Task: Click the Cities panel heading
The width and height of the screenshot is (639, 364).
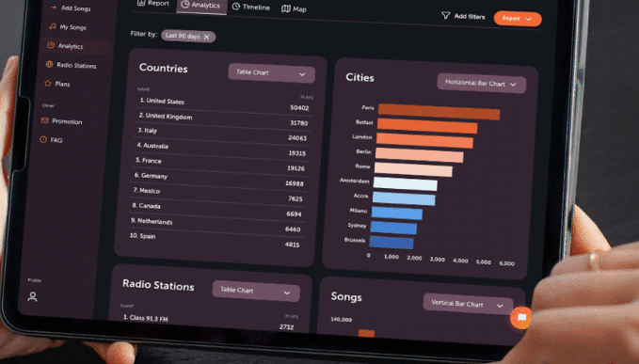Action: tap(359, 77)
